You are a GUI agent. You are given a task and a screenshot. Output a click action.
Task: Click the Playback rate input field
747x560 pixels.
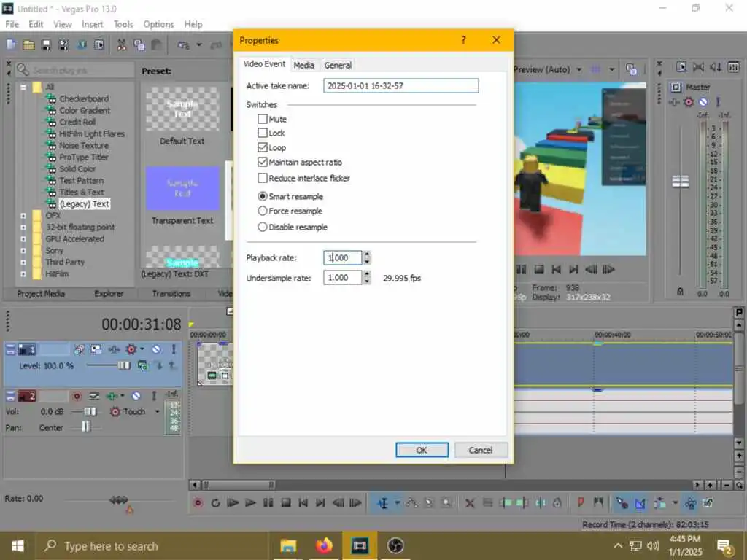point(343,257)
